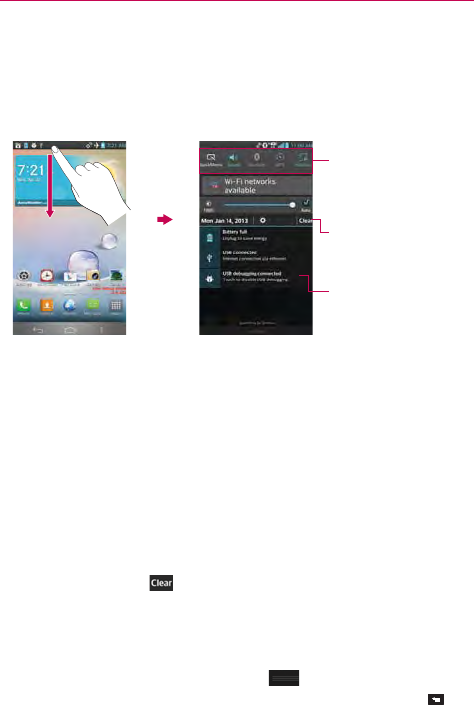
Task: Click the brightness icon left of the slider
Action: [208, 204]
